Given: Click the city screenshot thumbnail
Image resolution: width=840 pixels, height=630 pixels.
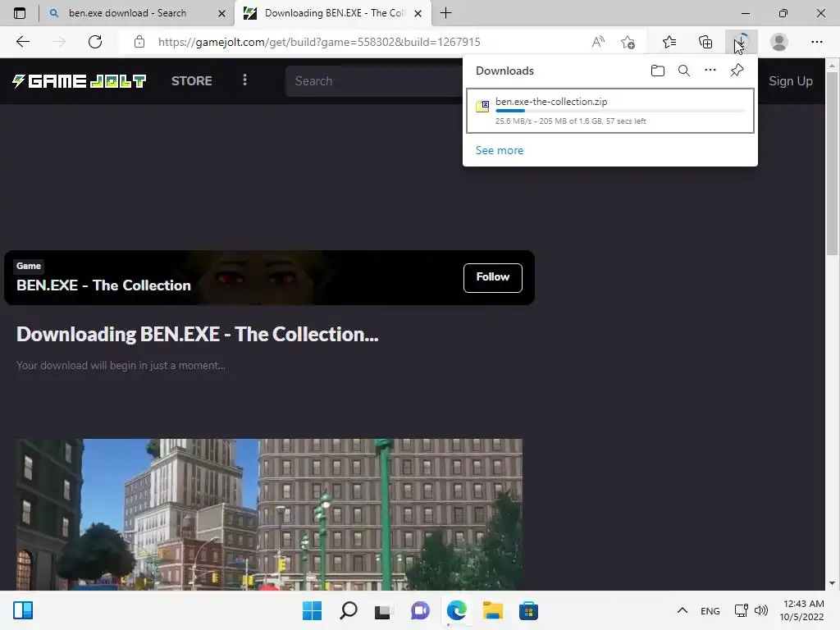Looking at the screenshot, I should [269, 514].
